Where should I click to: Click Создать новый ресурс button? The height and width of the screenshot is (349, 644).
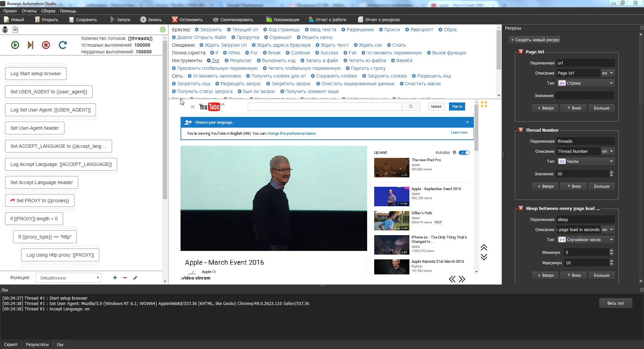[x=535, y=40]
